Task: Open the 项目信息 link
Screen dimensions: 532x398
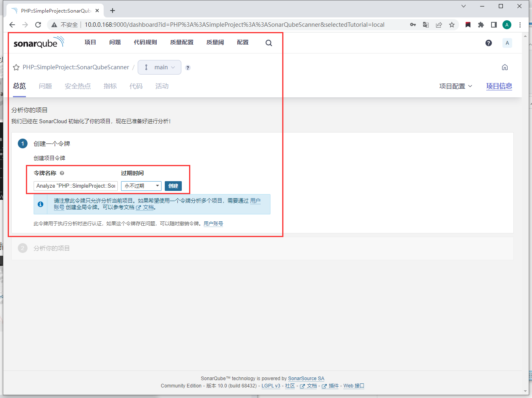Action: [x=499, y=86]
